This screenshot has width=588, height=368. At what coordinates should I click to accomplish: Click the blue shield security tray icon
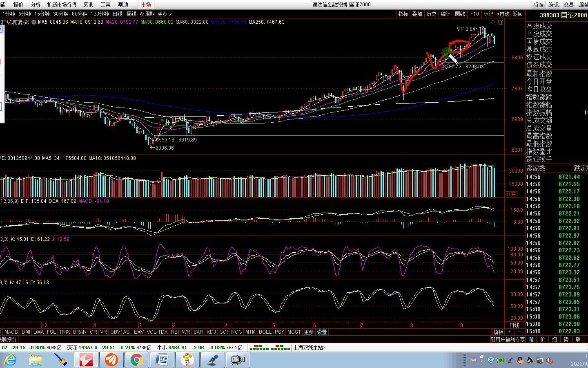(491, 360)
